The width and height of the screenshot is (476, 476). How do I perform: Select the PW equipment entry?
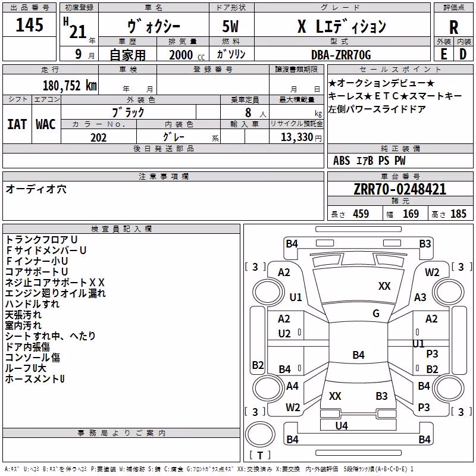pyautogui.click(x=400, y=161)
